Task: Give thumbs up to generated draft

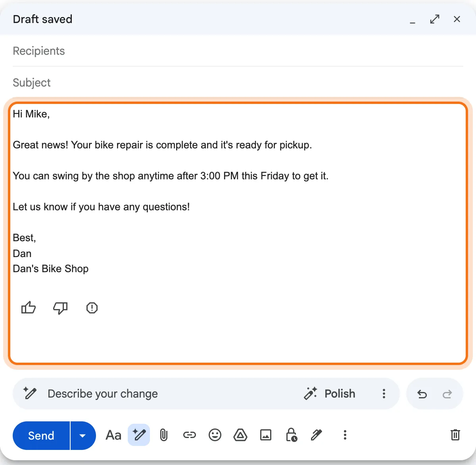Action: click(x=28, y=307)
